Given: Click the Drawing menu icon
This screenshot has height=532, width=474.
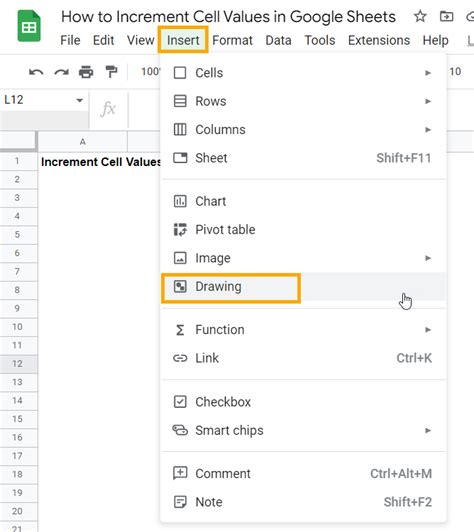Looking at the screenshot, I should pos(180,286).
